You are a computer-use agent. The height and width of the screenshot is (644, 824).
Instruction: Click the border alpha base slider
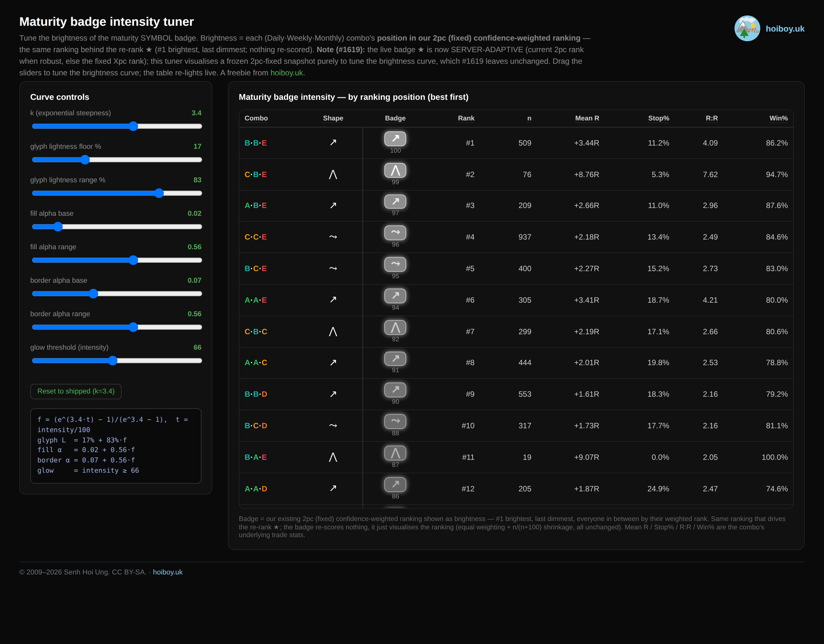117,294
